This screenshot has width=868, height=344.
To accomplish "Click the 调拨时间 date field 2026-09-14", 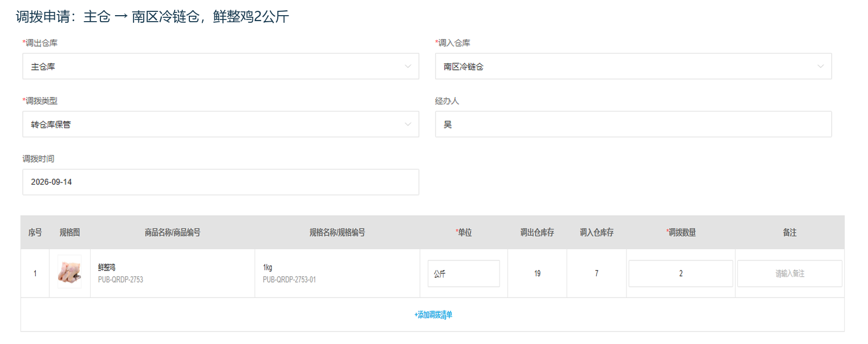I will pyautogui.click(x=220, y=182).
